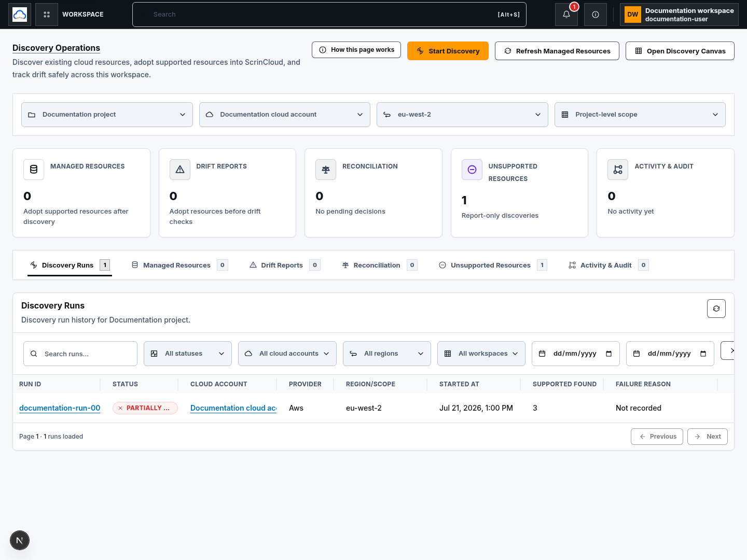
Task: Open the documentation-run-00 run link
Action: click(60, 408)
